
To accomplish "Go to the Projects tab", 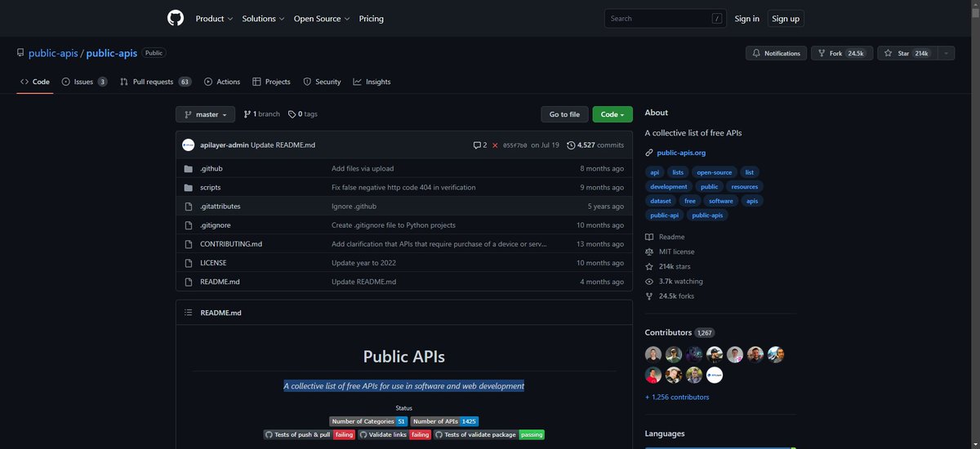I will click(x=272, y=82).
